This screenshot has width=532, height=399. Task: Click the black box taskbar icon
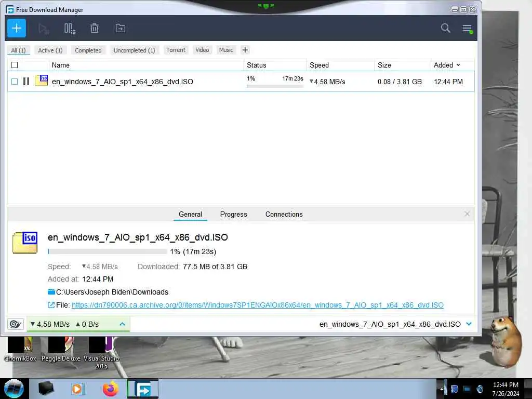(x=46, y=389)
